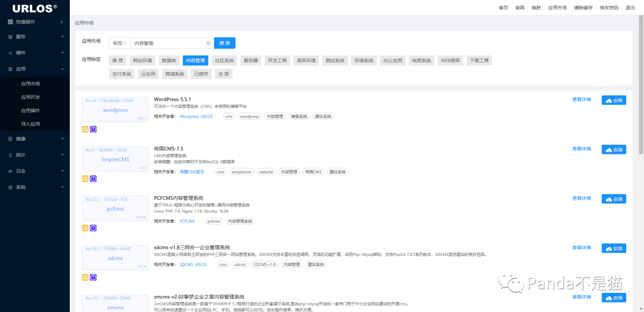Viewport: 644px width, 312px height.
Task: Click the yellow icon under EmpireCMS card
Action: (x=85, y=178)
